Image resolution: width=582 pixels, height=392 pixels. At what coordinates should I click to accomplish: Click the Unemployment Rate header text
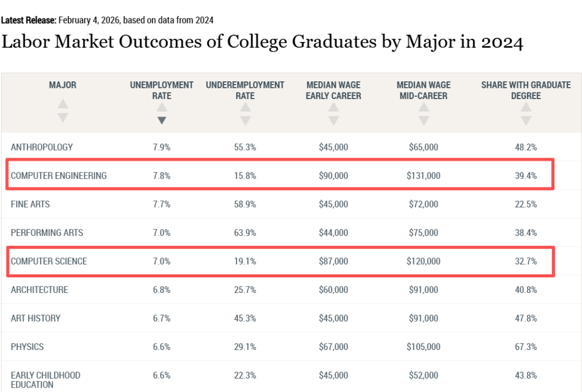[x=162, y=90]
